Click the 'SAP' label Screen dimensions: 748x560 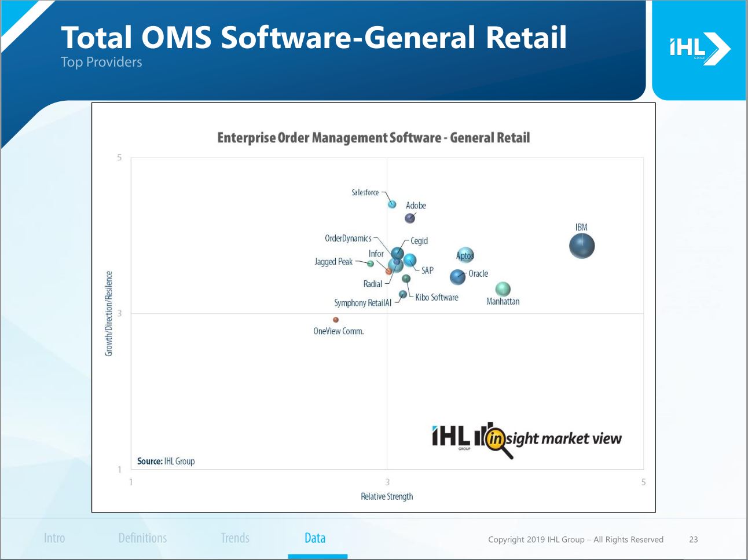[x=427, y=270]
